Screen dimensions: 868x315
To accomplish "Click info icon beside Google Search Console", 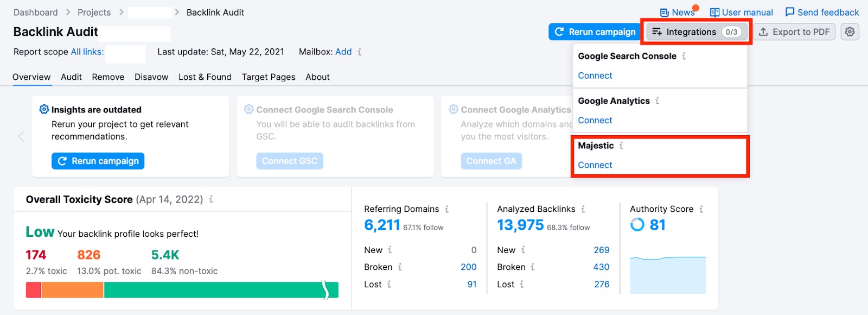I will [684, 56].
